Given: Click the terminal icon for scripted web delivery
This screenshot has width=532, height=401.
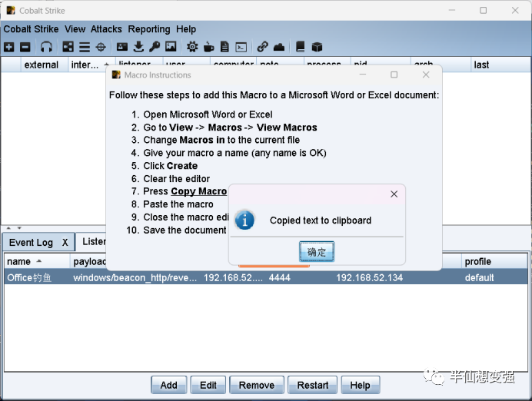Looking at the screenshot, I should [241, 47].
